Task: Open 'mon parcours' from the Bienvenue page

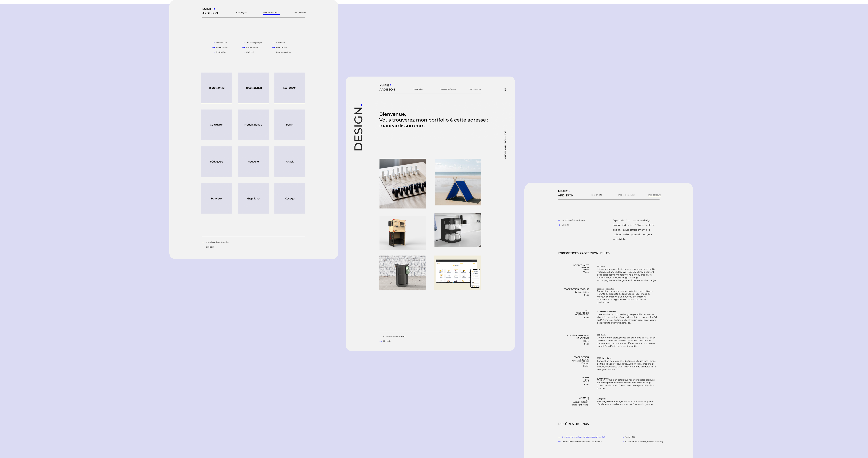Action: click(x=475, y=89)
